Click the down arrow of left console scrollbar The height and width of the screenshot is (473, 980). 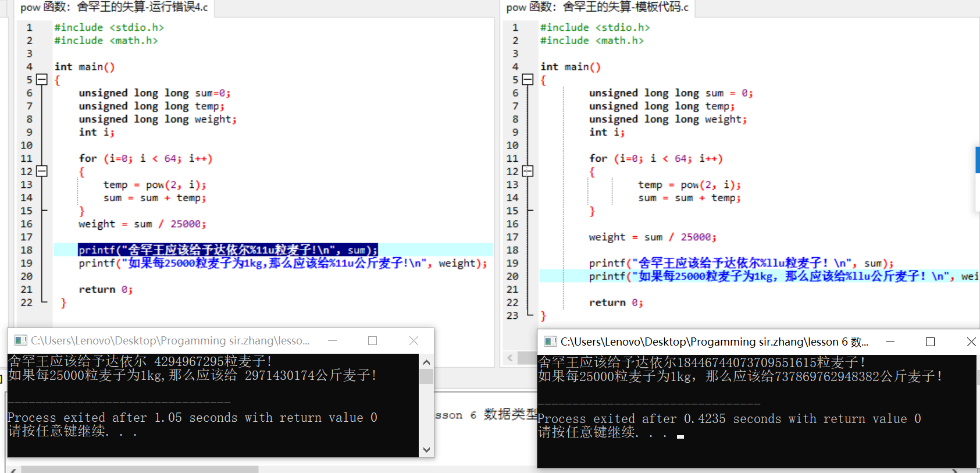426,450
